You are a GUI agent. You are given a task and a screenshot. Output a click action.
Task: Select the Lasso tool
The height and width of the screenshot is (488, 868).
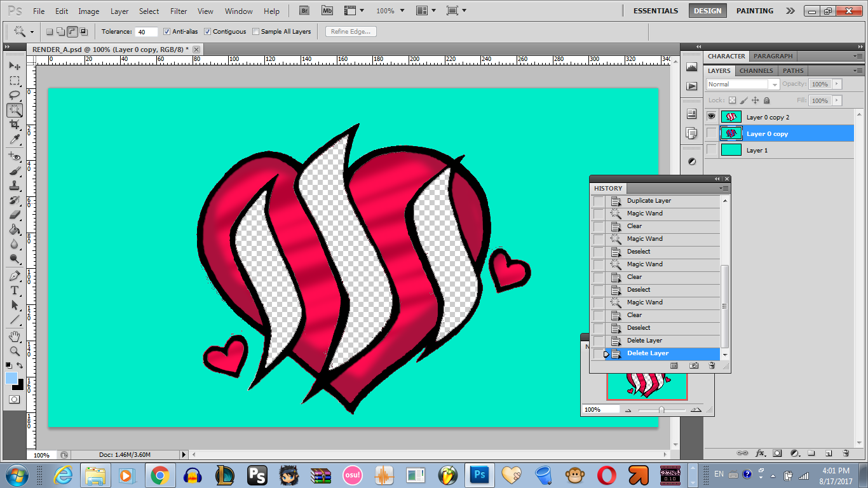[x=15, y=95]
